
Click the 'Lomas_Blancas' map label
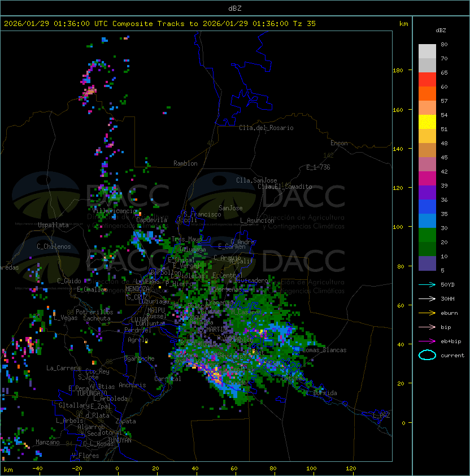click(324, 350)
